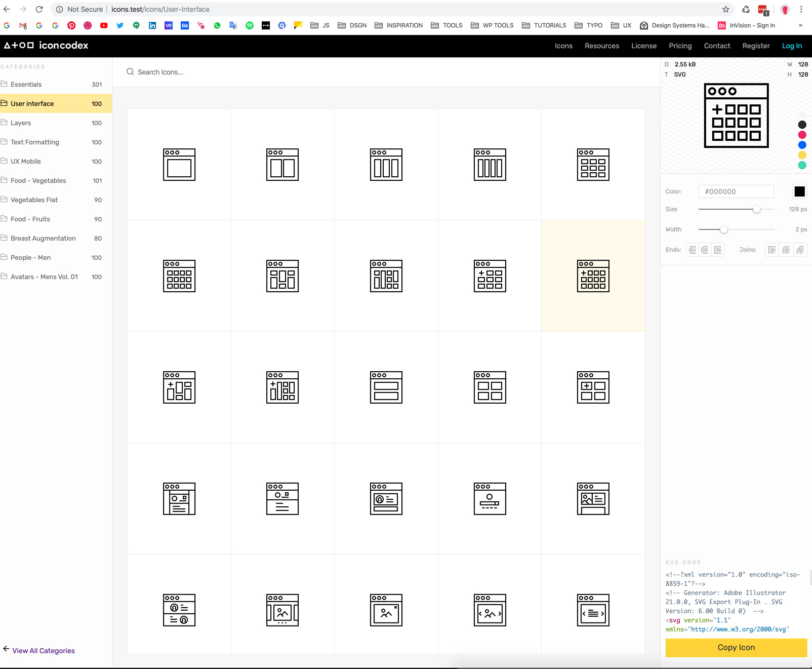Set line ends to round cap
The height and width of the screenshot is (669, 812).
pyautogui.click(x=705, y=250)
